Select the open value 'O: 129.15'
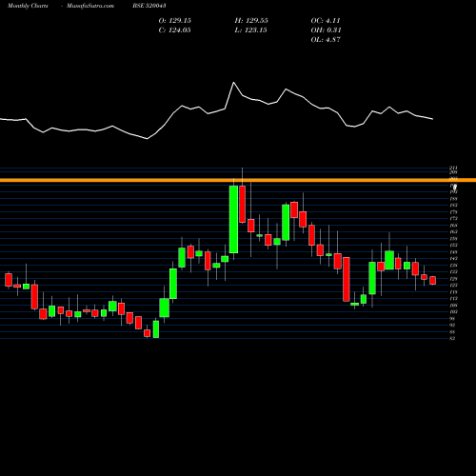The image size is (476, 476). pyautogui.click(x=175, y=21)
